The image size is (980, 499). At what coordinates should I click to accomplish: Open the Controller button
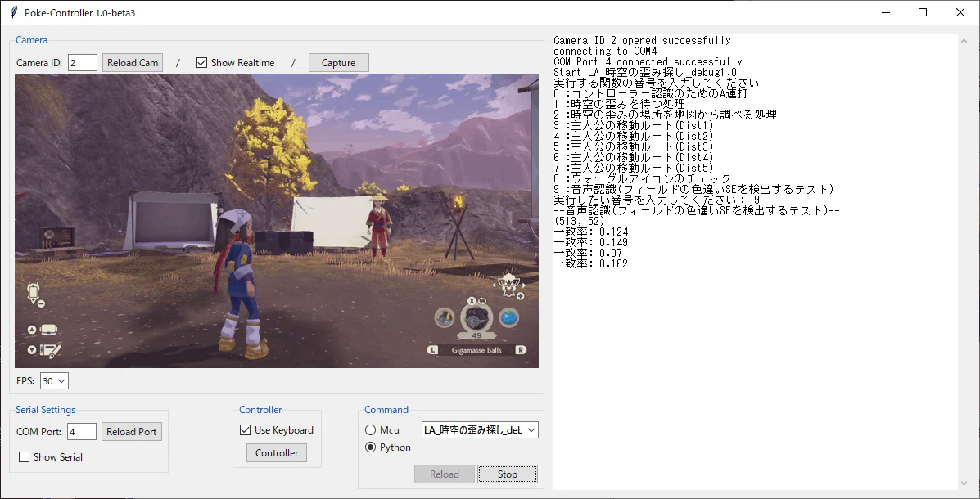(277, 453)
